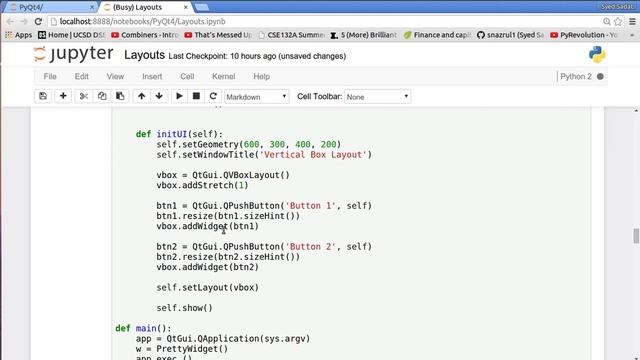Paste cell below icon
This screenshot has width=640, height=360.
120,96
